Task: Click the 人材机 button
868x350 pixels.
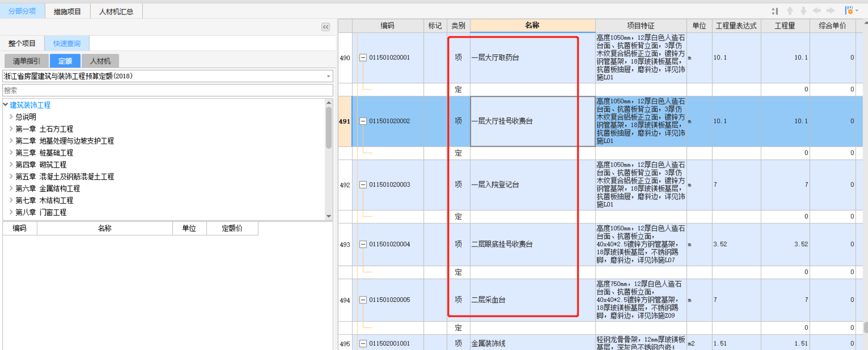Action: [100, 61]
